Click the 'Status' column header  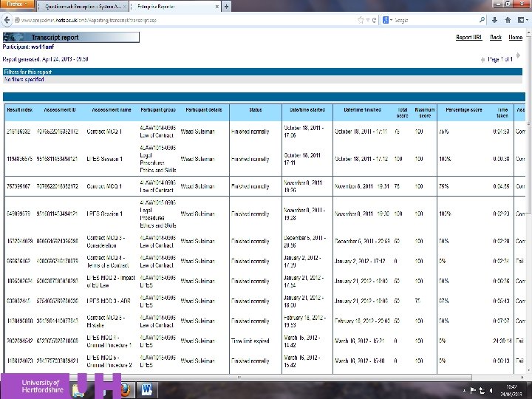256,110
